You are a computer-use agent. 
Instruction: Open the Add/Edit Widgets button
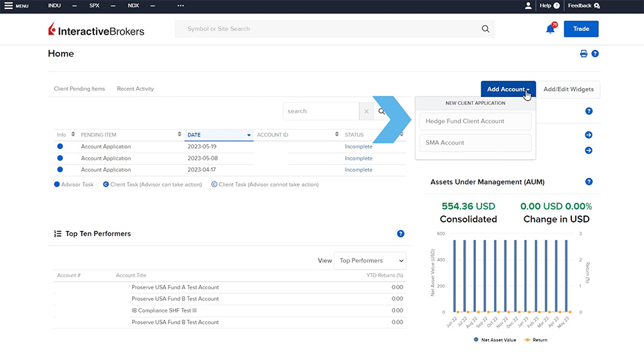point(569,89)
